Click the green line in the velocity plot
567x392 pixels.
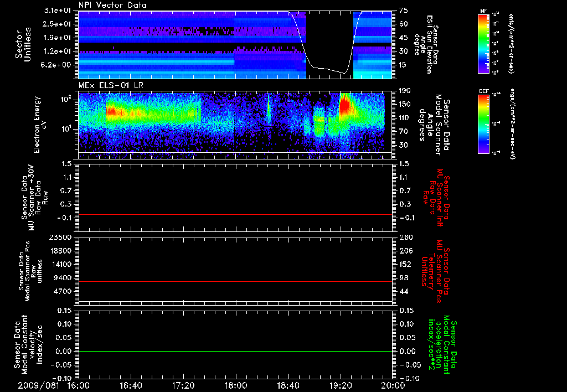click(x=235, y=351)
